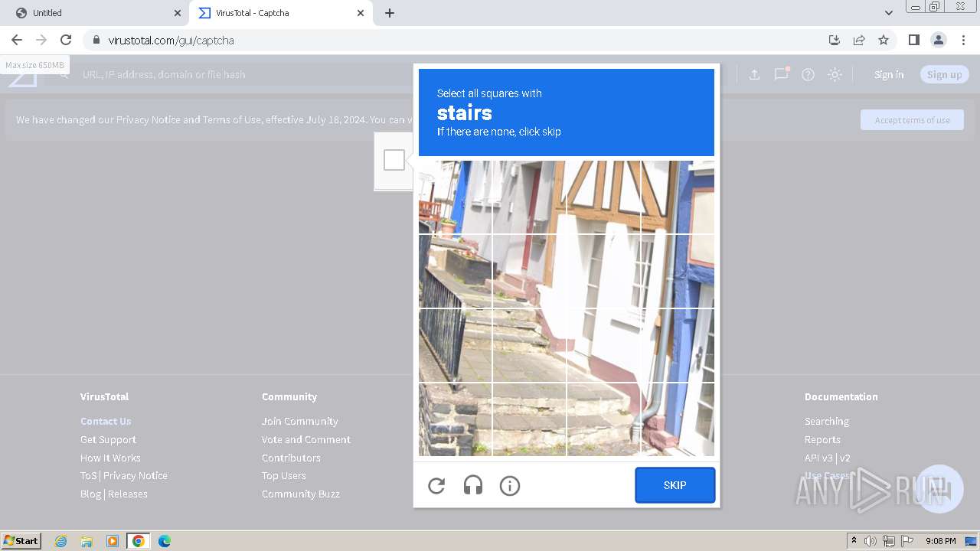
Task: Click the Sign in link
Action: tap(889, 74)
